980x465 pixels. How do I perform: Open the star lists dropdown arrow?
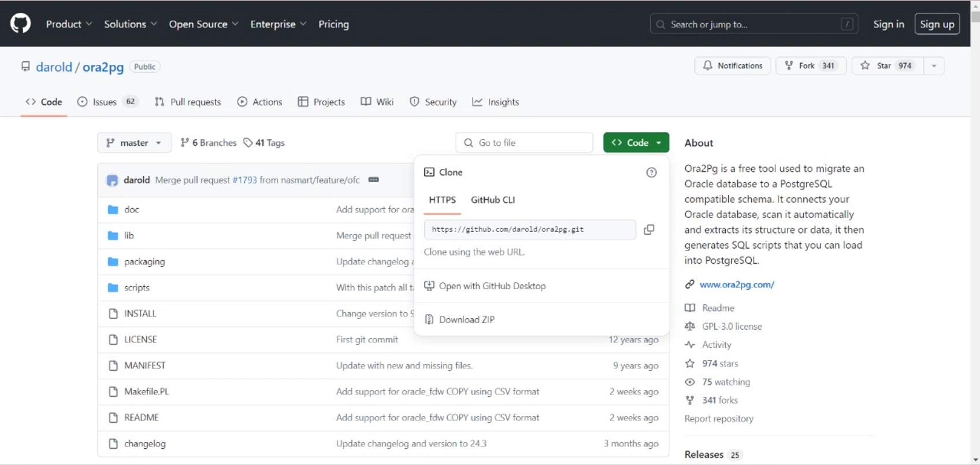click(x=934, y=65)
